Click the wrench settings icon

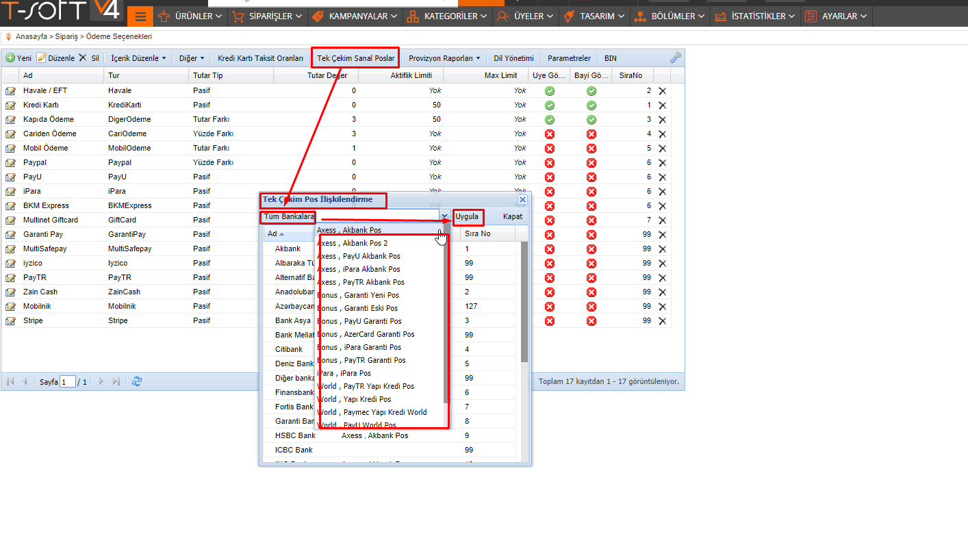(x=676, y=58)
